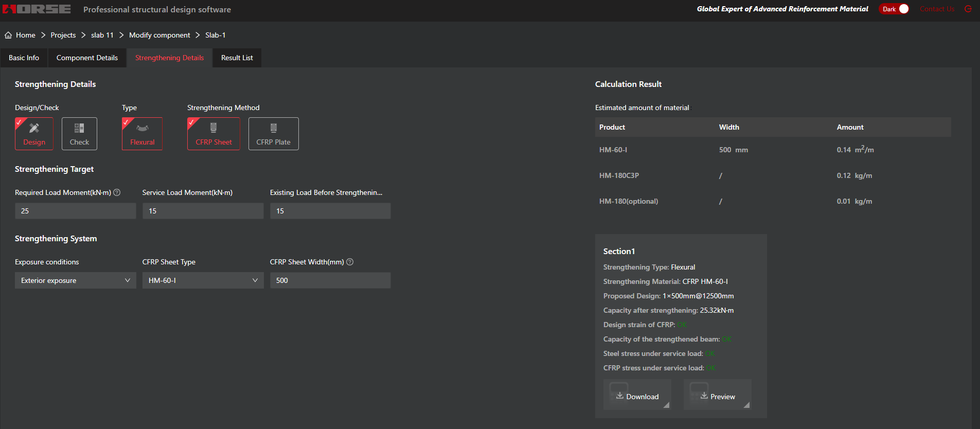Click the Preview icon in Section1

click(704, 396)
